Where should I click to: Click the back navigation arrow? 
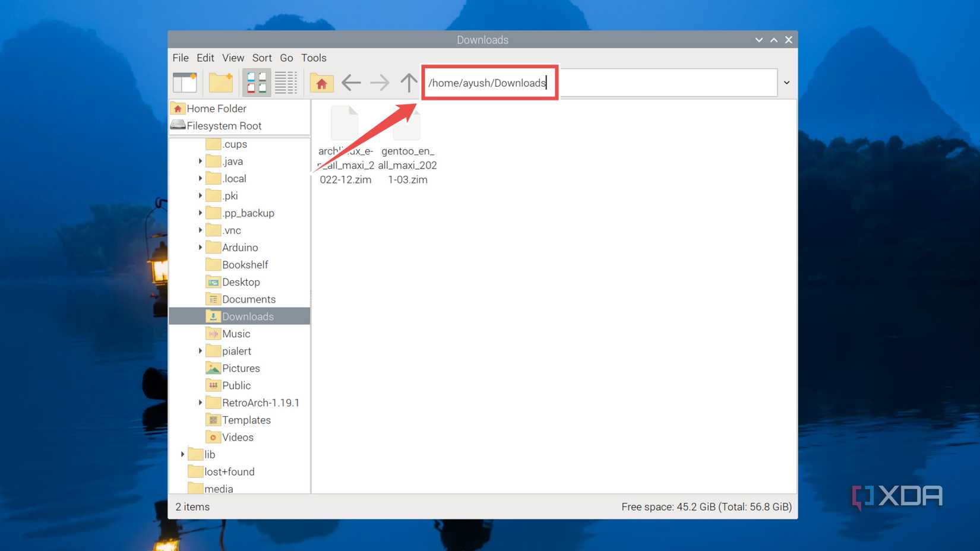coord(350,83)
